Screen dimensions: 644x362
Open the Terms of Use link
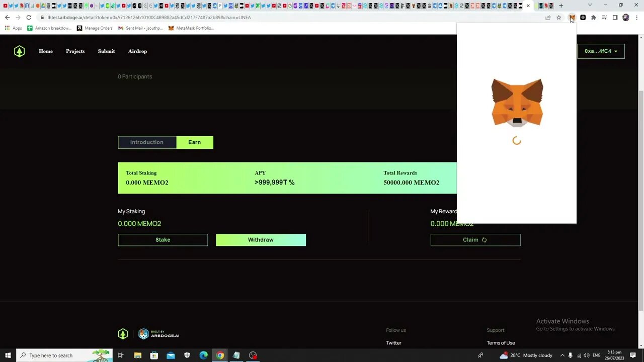coord(501,343)
